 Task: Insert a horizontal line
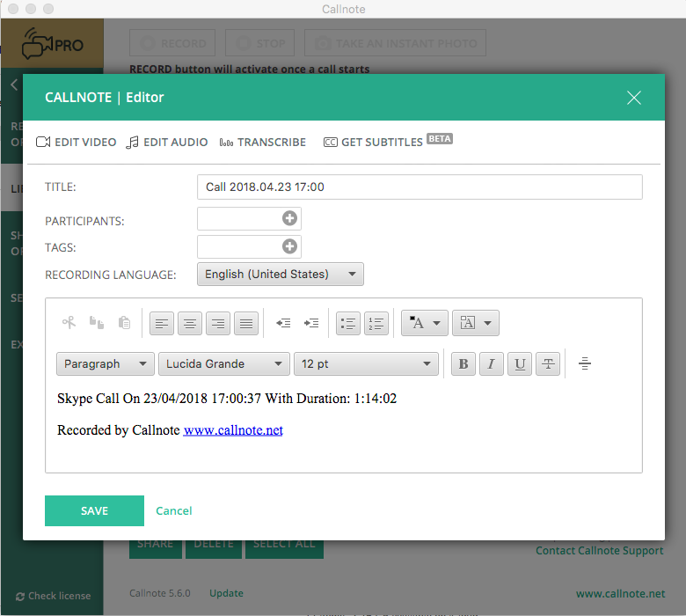(x=585, y=363)
